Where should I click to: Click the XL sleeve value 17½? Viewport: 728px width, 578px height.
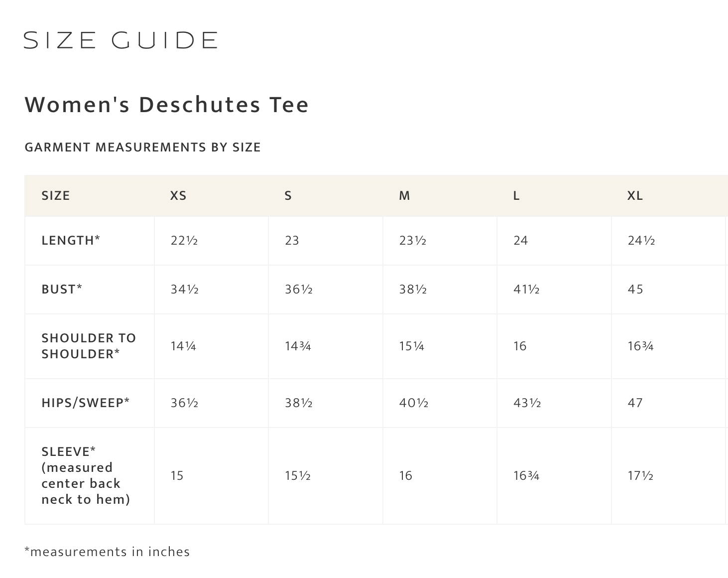click(640, 476)
